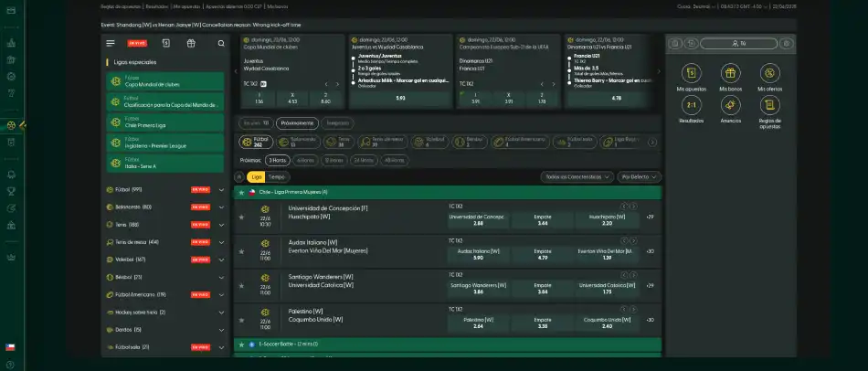This screenshot has height=371, width=868.
Task: Open the Resultados 2:1 icon
Action: 692,105
